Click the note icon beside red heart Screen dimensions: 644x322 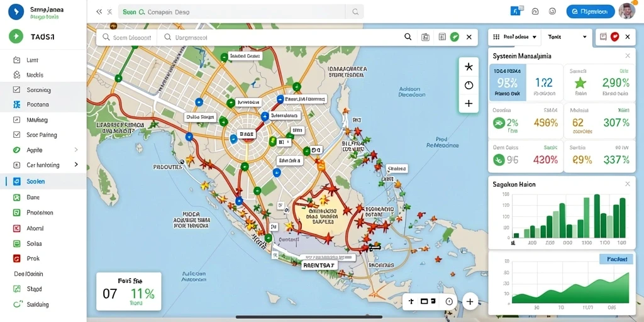coord(603,36)
